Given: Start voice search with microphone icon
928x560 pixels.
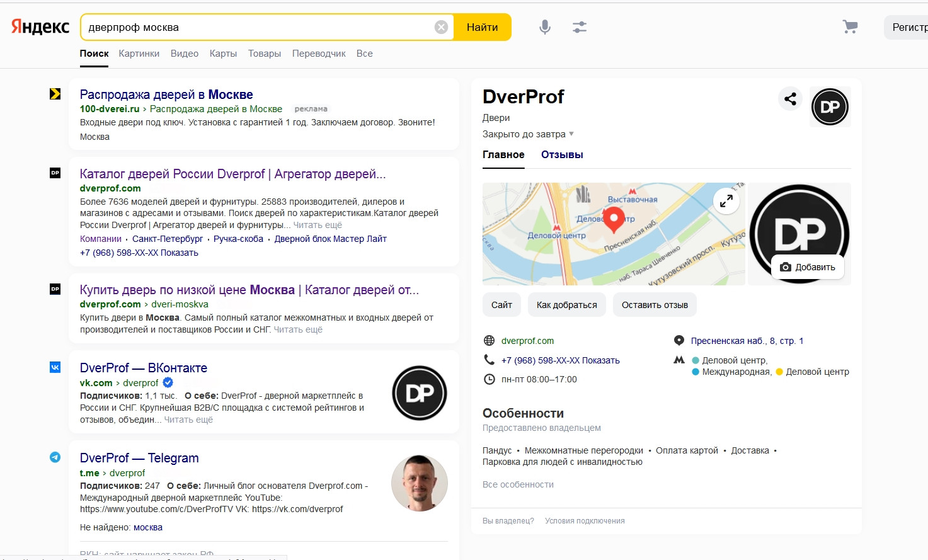Looking at the screenshot, I should click(x=545, y=27).
